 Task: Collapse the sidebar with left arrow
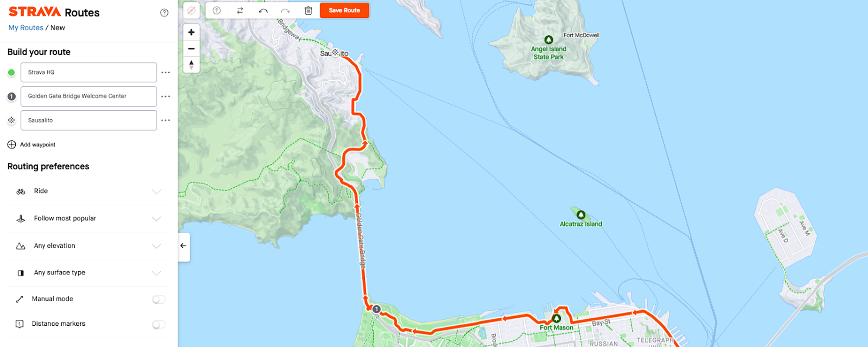click(x=184, y=246)
